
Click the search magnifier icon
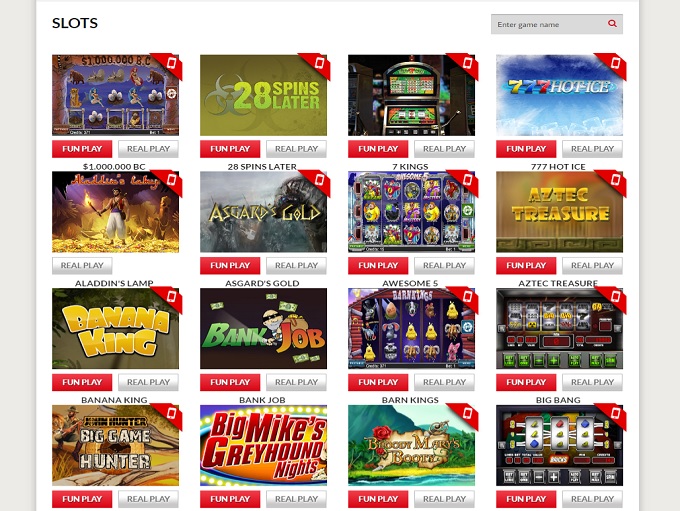click(612, 24)
